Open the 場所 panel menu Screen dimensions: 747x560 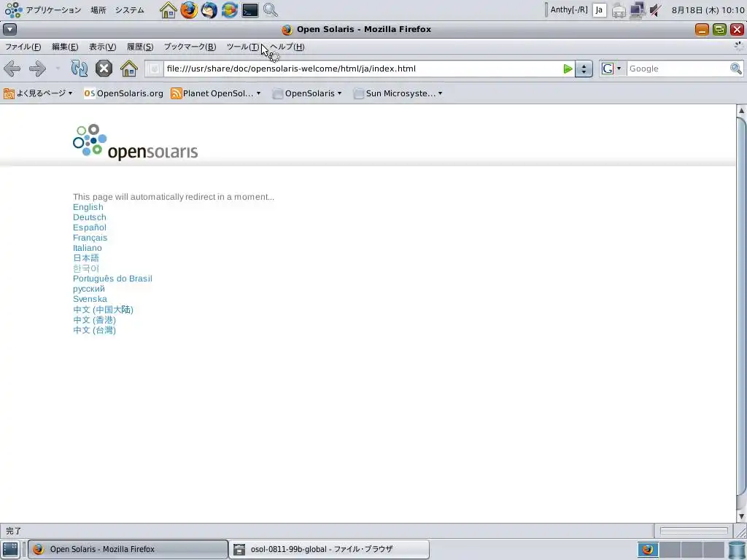point(98,10)
